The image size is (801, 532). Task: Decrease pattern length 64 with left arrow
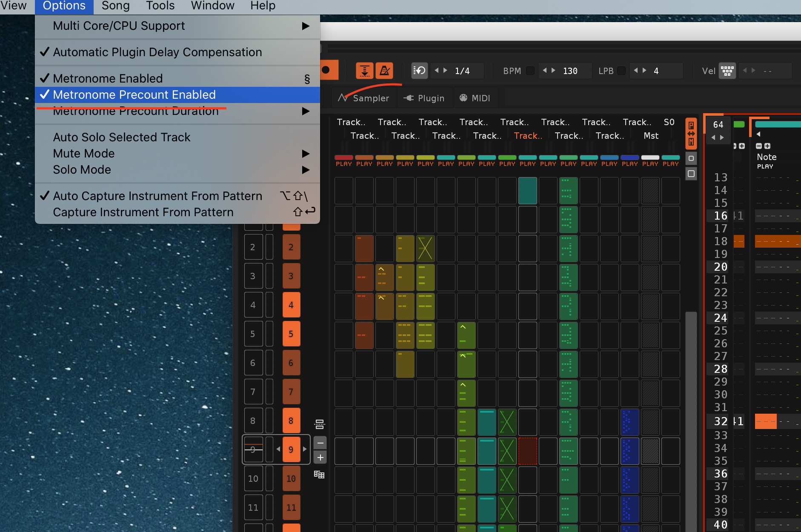click(713, 137)
